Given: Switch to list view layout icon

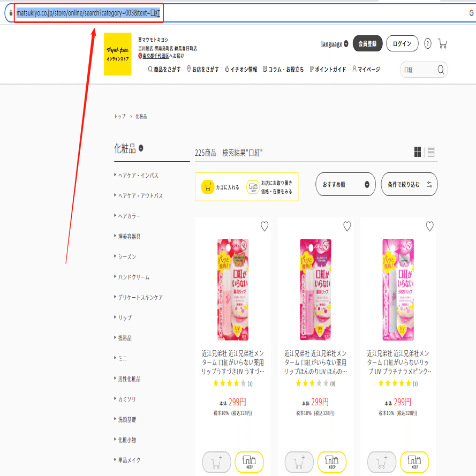Looking at the screenshot, I should (x=431, y=152).
